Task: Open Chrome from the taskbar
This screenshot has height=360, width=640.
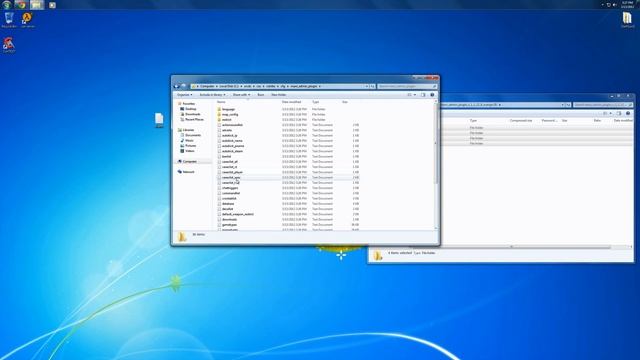Action: tap(21, 5)
